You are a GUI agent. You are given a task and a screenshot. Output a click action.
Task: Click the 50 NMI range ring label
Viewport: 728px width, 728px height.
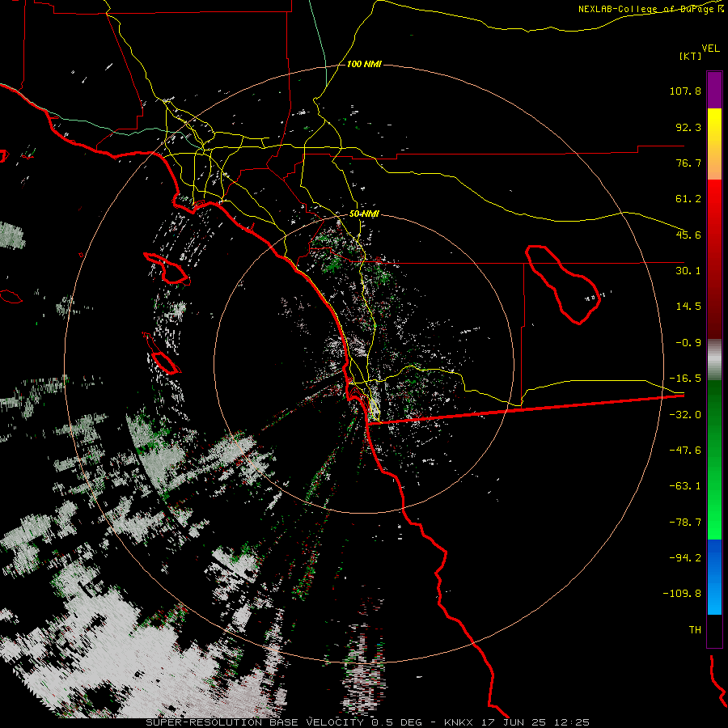click(x=364, y=214)
